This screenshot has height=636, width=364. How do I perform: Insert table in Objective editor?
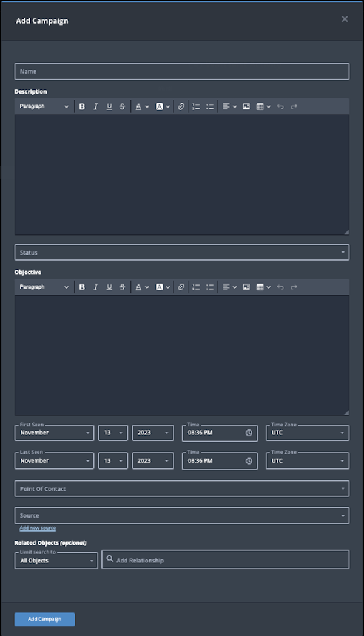(x=263, y=287)
